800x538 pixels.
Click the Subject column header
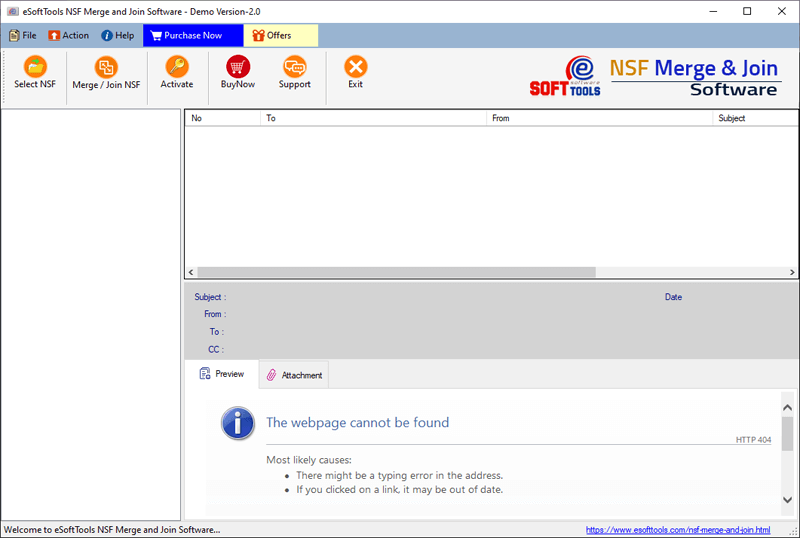point(756,118)
